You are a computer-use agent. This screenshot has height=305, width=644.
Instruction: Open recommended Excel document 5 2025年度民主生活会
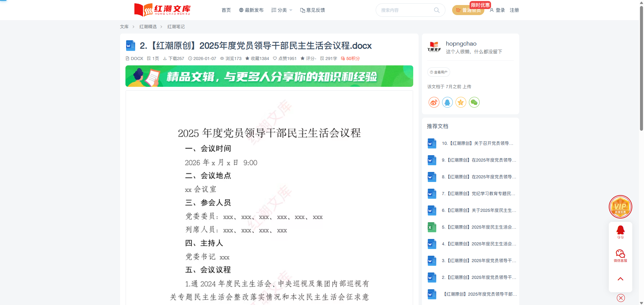(x=479, y=227)
